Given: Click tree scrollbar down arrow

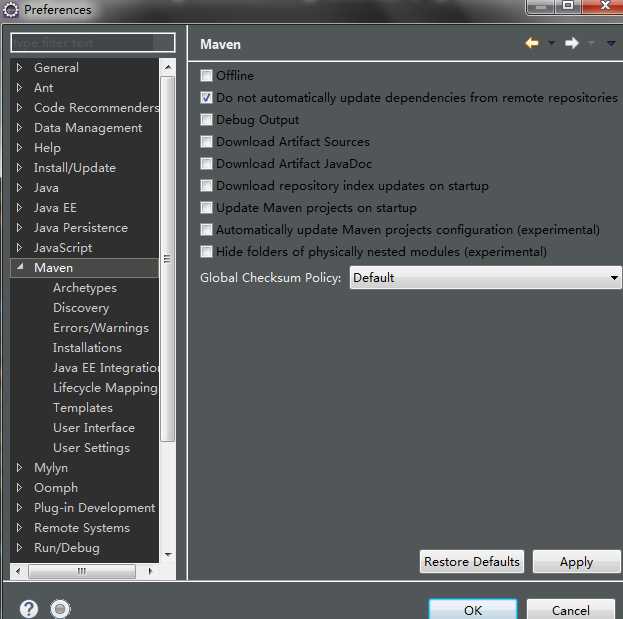Looking at the screenshot, I should coord(168,554).
